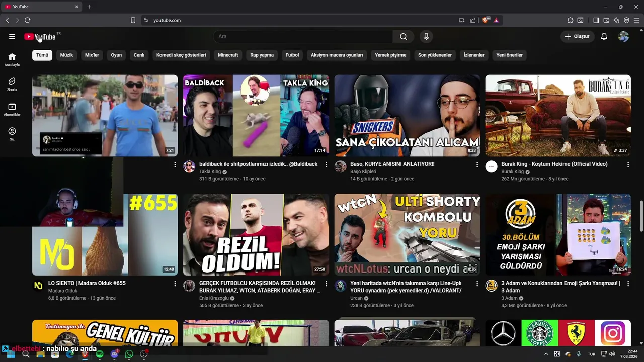The height and width of the screenshot is (362, 644).
Task: Open the browser main menu
Action: (x=636, y=20)
